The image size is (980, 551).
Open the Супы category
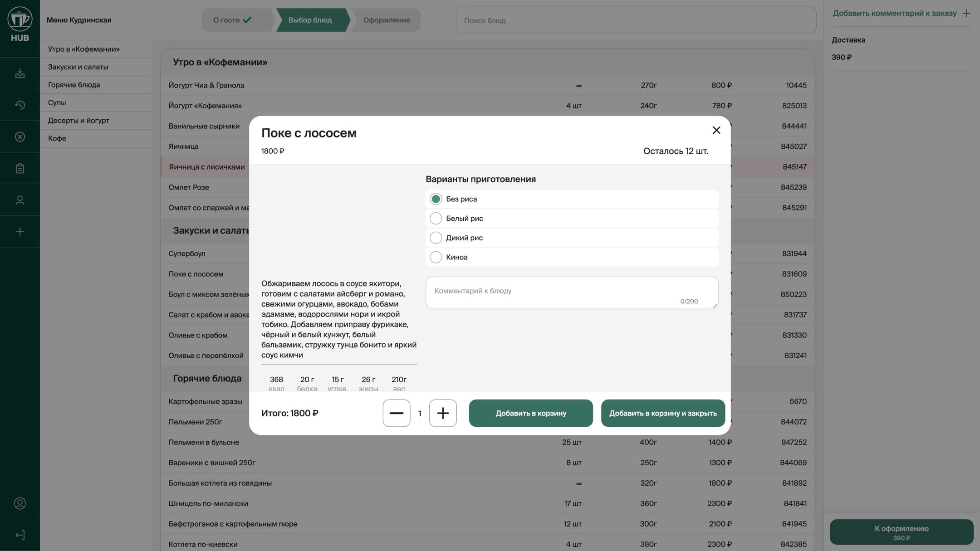[96, 102]
